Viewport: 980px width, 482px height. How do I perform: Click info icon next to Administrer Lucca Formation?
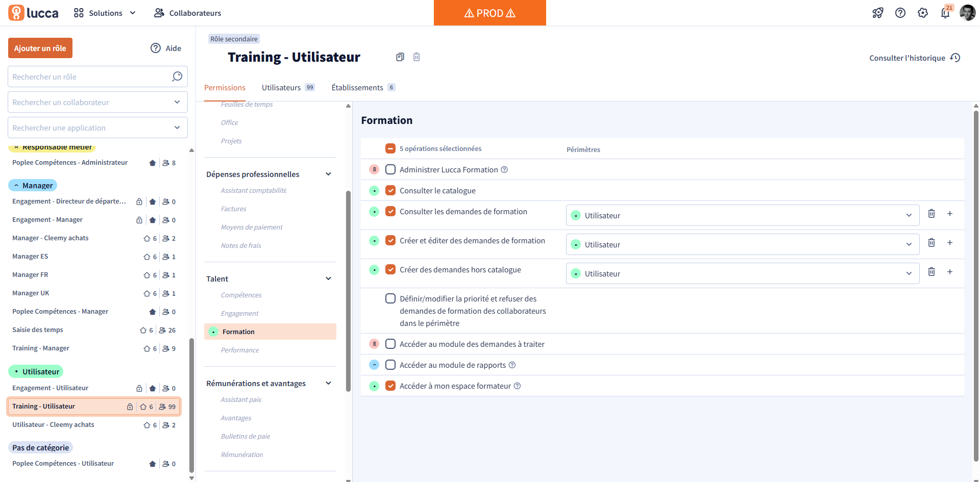click(x=504, y=170)
